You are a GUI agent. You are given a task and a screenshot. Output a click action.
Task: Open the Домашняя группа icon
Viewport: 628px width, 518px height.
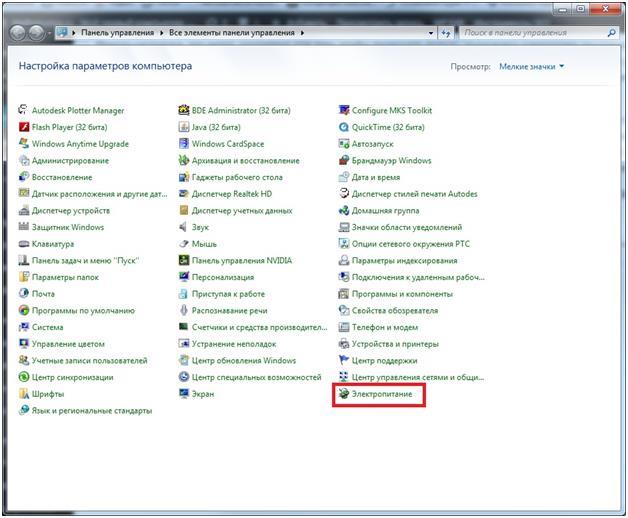344,210
